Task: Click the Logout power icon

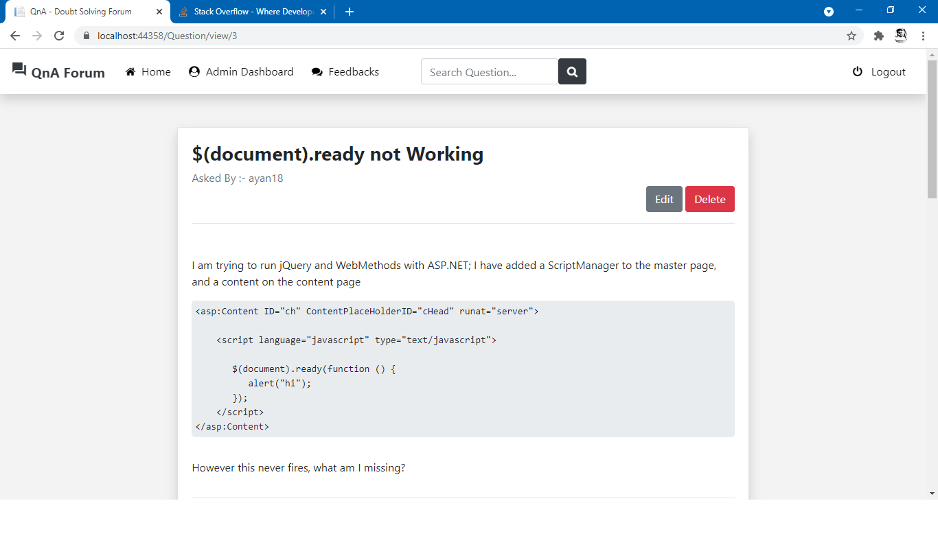Action: 858,71
